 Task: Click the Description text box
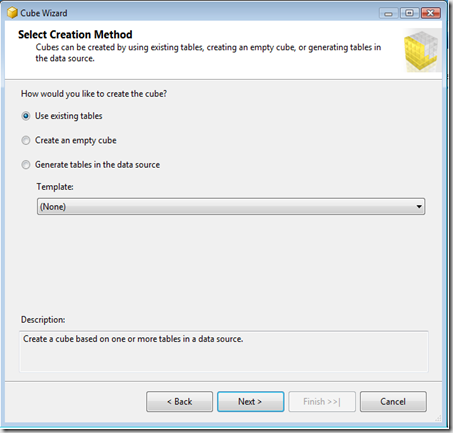(x=224, y=352)
